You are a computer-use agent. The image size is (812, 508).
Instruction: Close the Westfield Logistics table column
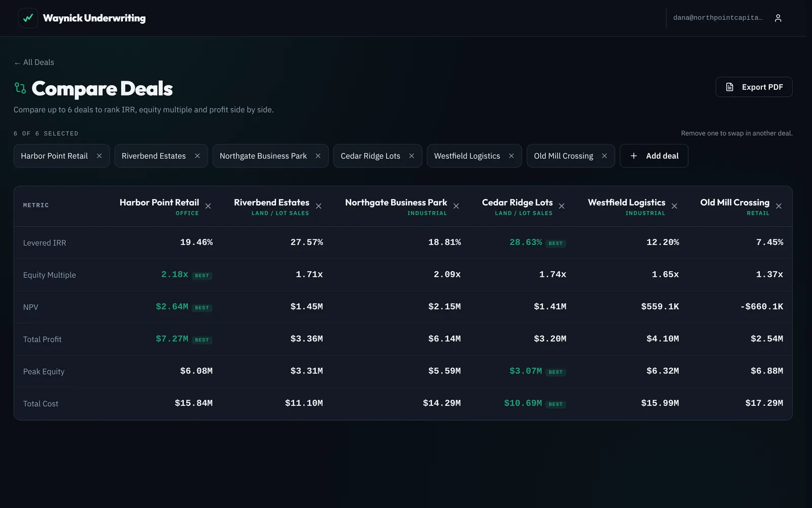tap(674, 206)
